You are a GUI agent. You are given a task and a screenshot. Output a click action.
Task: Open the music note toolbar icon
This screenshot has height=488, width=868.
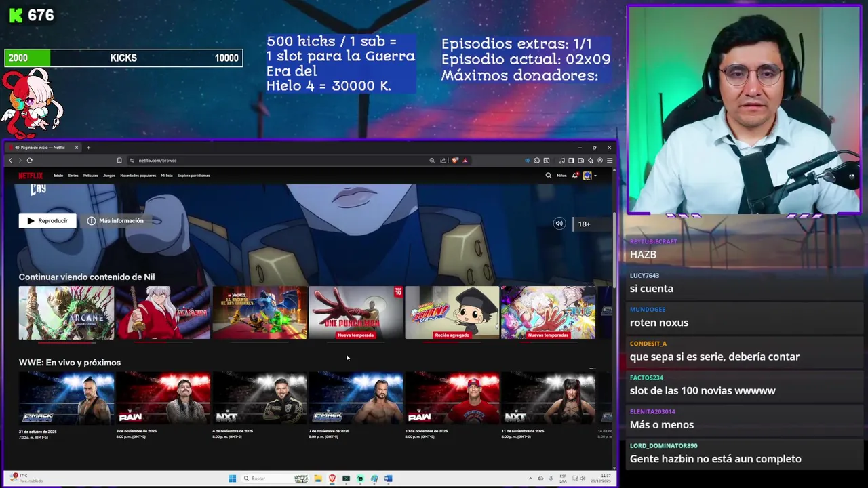click(561, 161)
